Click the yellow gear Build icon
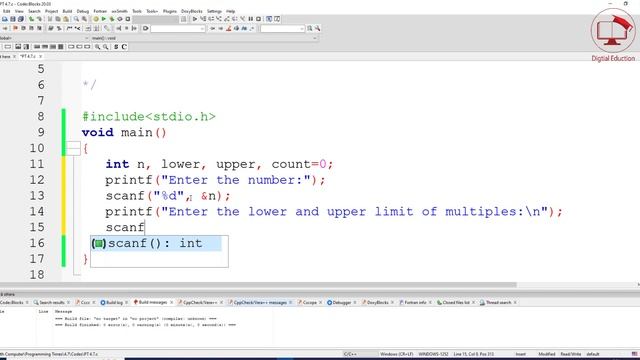 (x=96, y=19)
